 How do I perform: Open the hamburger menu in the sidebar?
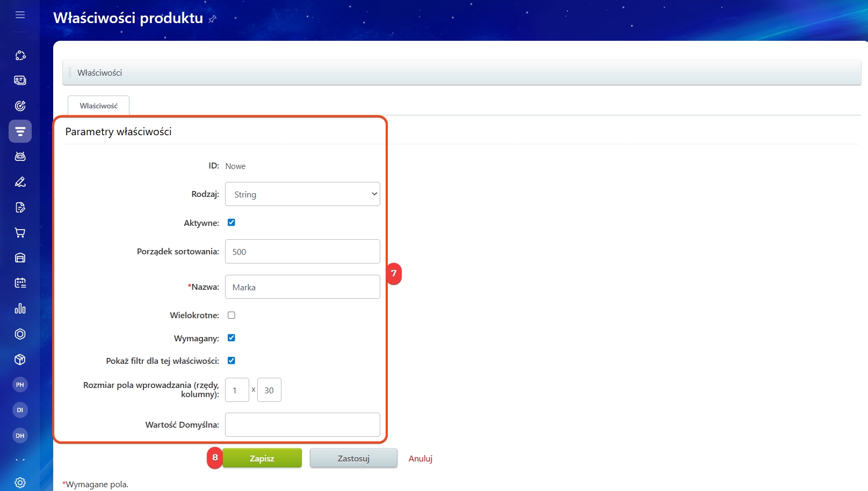(20, 15)
